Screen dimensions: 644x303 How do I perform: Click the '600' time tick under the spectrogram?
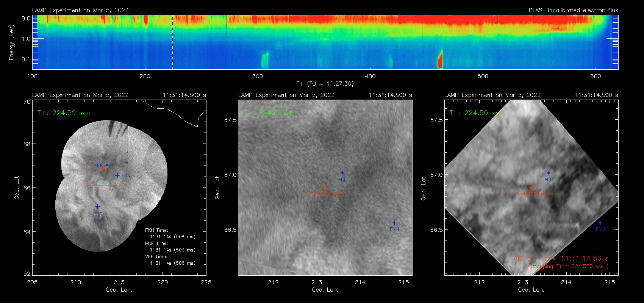pyautogui.click(x=596, y=76)
